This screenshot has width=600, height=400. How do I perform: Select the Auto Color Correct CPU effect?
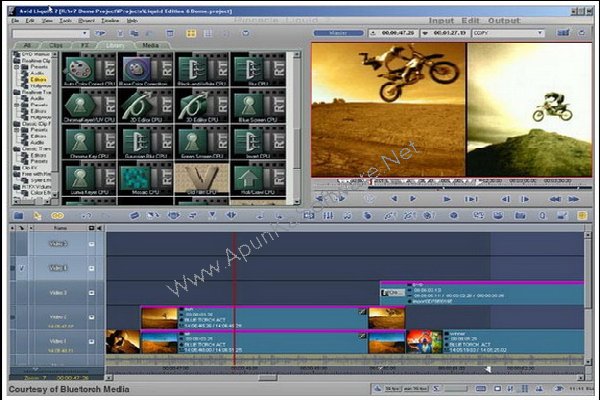point(89,69)
